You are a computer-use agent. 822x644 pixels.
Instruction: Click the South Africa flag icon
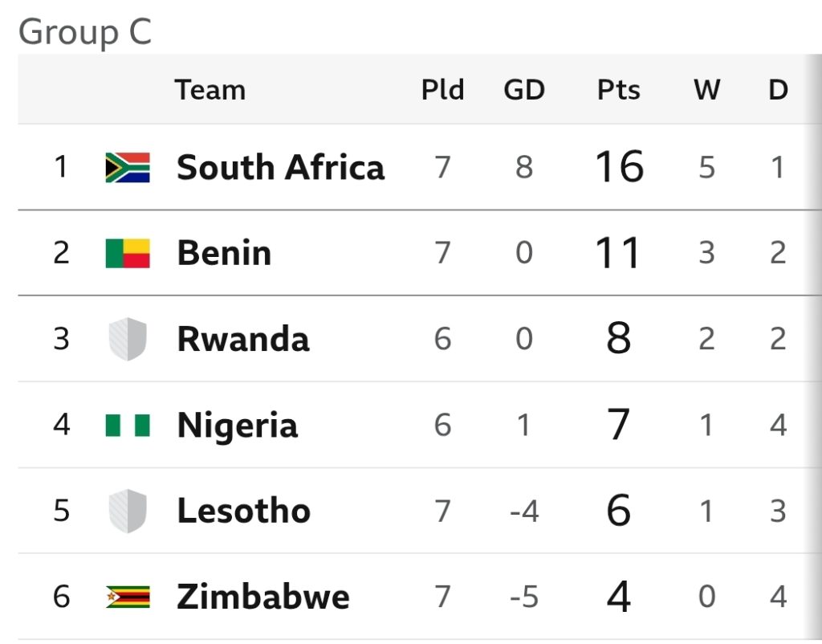tap(128, 167)
